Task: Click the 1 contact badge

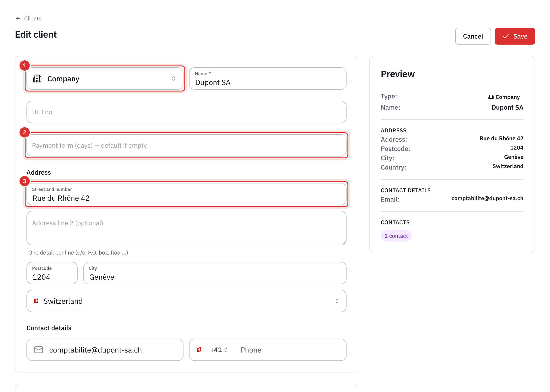Action: tap(396, 236)
